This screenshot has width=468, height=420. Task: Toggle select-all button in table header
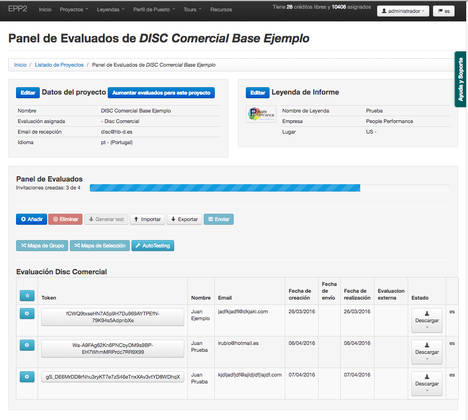[27, 295]
